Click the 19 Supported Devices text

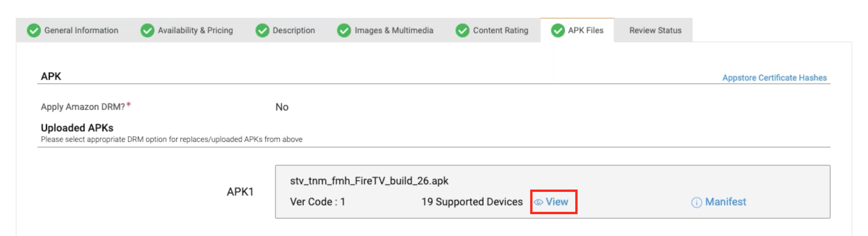point(472,202)
